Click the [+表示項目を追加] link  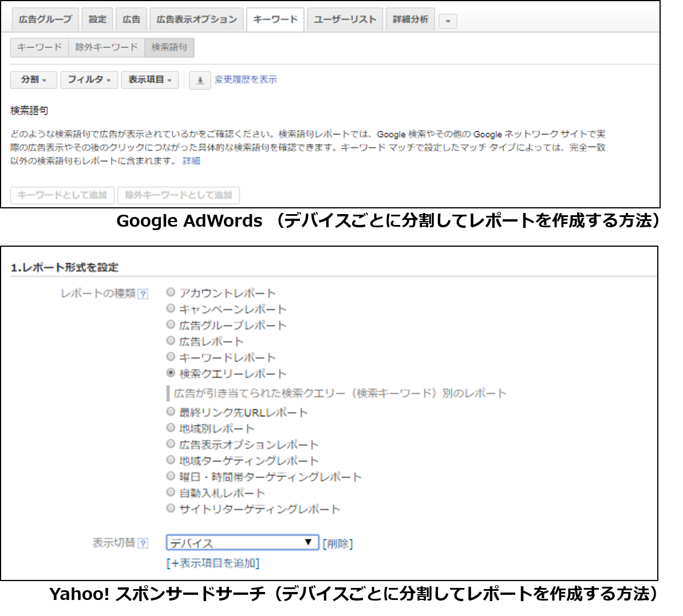[x=213, y=563]
